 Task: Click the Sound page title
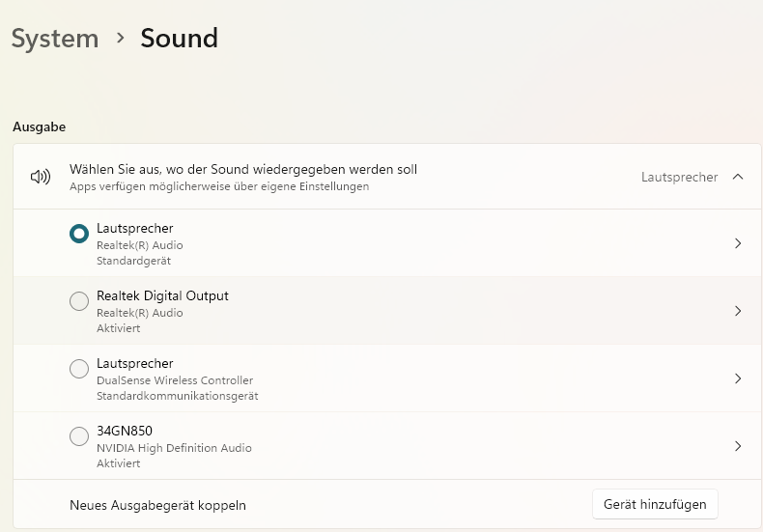(179, 39)
